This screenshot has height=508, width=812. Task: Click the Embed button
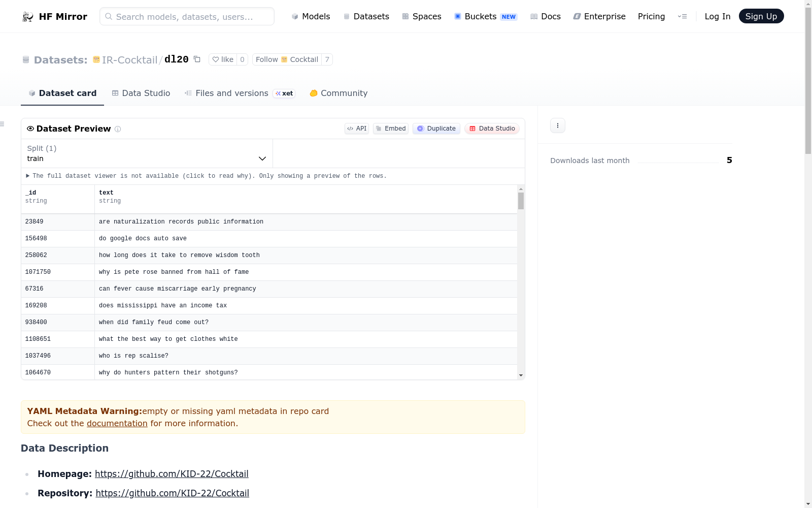(391, 129)
